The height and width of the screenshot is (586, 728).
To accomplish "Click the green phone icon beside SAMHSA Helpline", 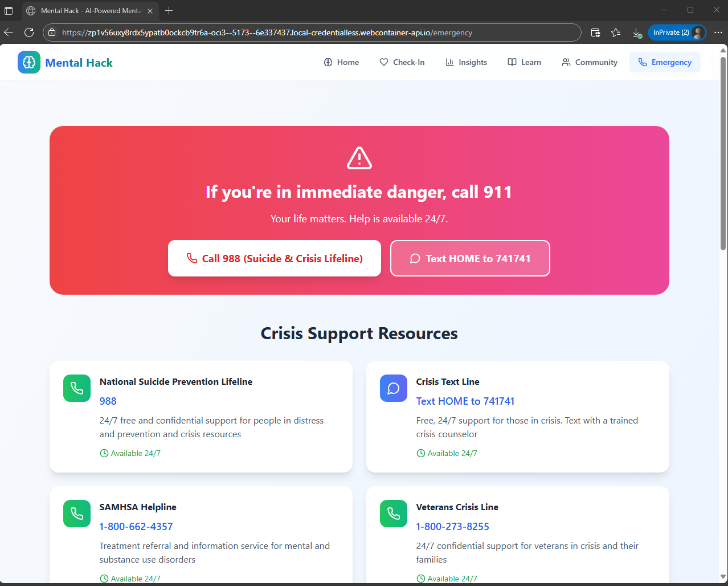I will click(x=77, y=514).
